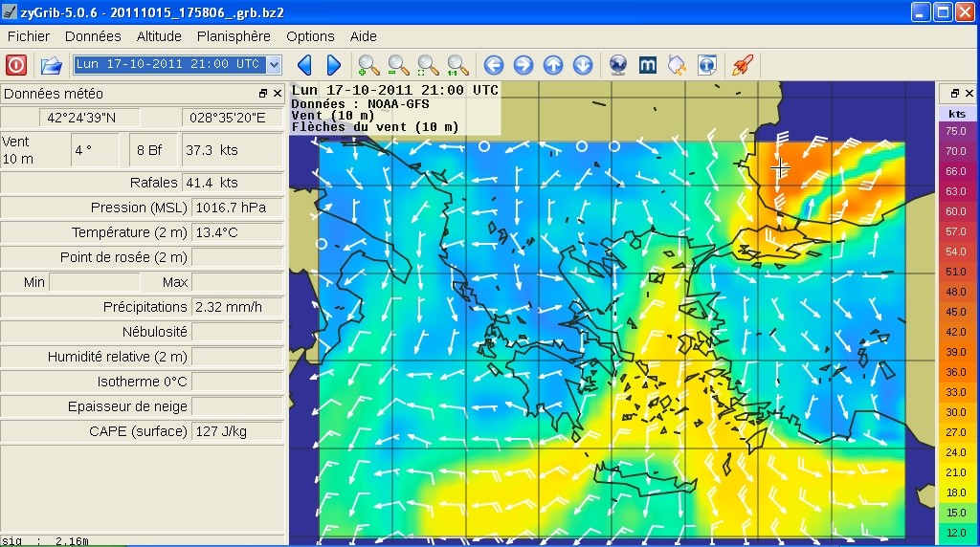Click the Humidité relative (2 m) label

[117, 357]
